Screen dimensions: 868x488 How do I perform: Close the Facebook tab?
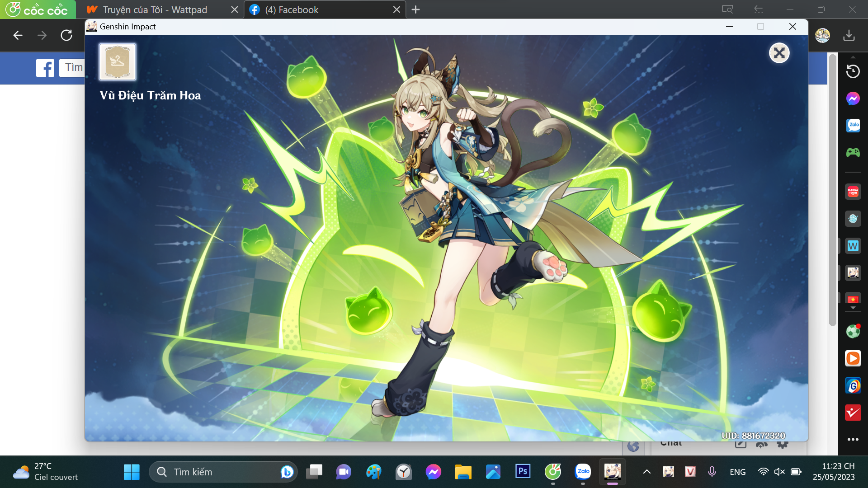[x=396, y=9]
